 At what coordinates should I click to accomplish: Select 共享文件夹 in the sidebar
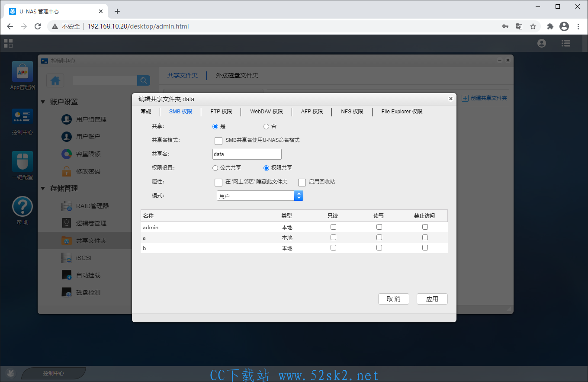coord(85,241)
